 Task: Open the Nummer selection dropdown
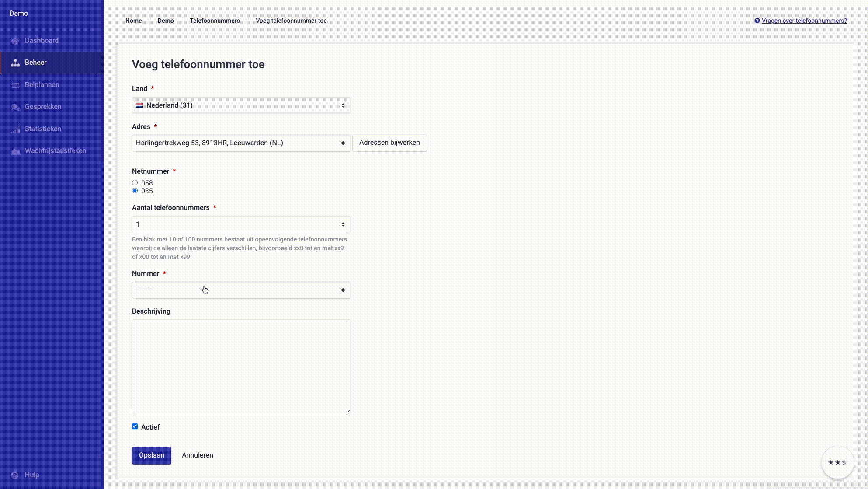(x=241, y=290)
